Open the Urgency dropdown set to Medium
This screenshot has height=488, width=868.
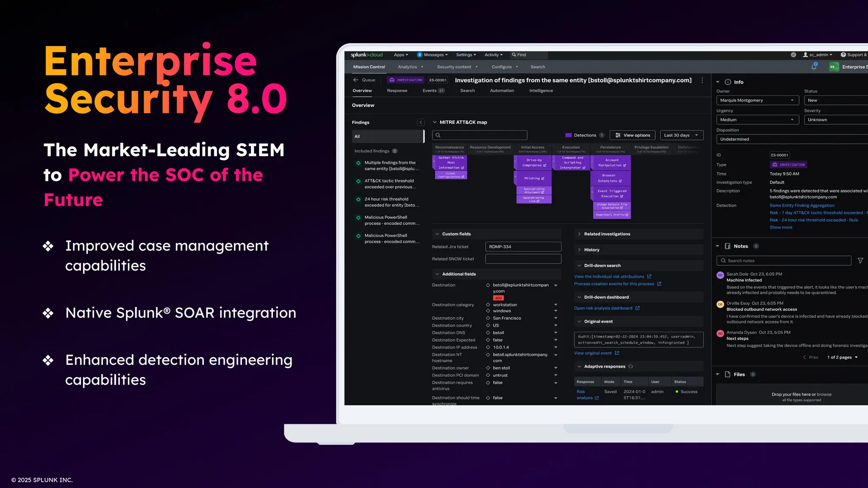757,120
